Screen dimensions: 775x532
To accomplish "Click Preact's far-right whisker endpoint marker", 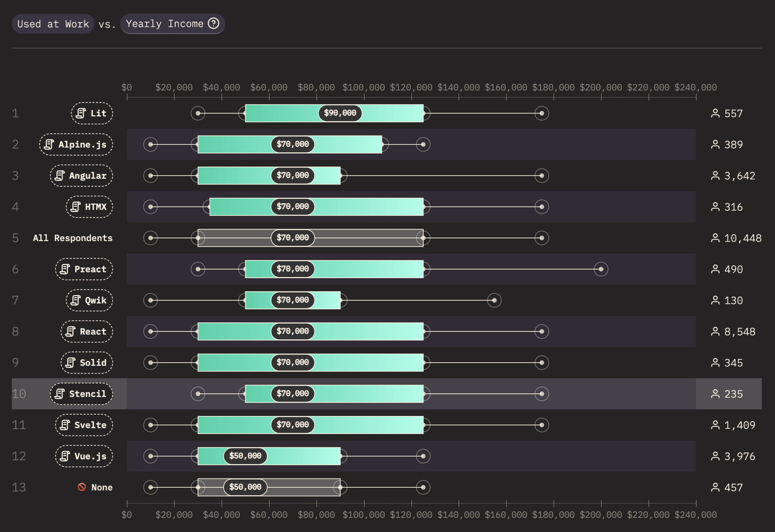I will coord(601,269).
